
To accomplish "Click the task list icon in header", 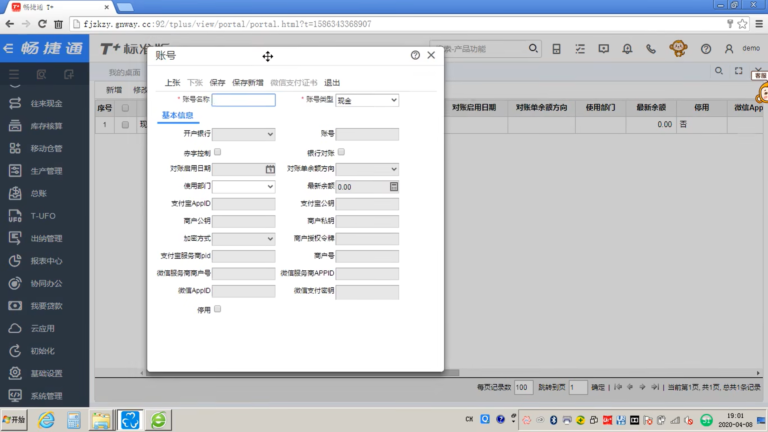I will pos(580,48).
